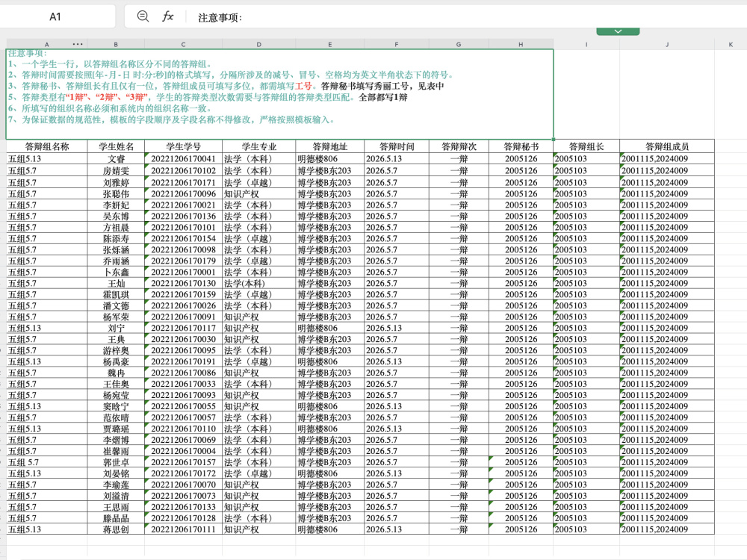The width and height of the screenshot is (747, 560).
Task: Select the name cell 卜东鑫
Action: [x=117, y=272]
